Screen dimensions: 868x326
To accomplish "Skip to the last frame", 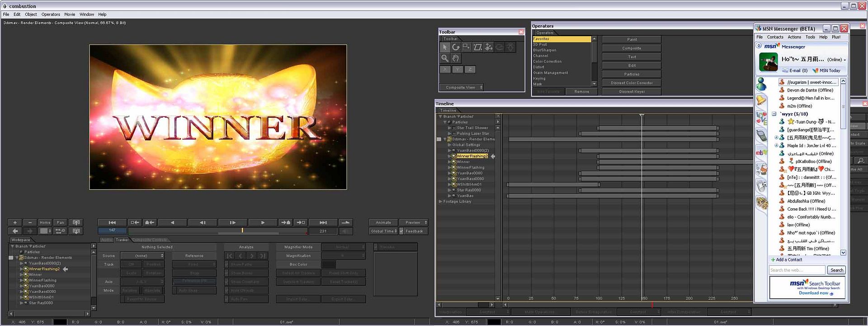I will click(323, 222).
